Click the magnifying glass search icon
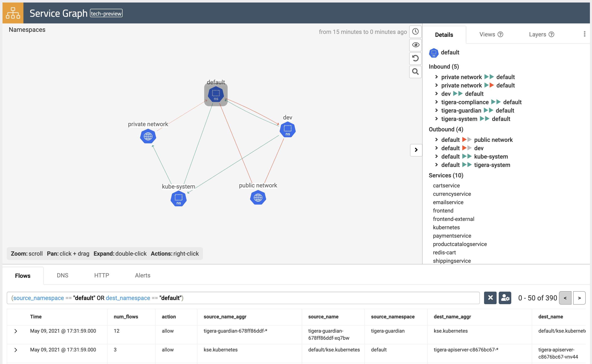Image resolution: width=592 pixels, height=364 pixels. (415, 72)
